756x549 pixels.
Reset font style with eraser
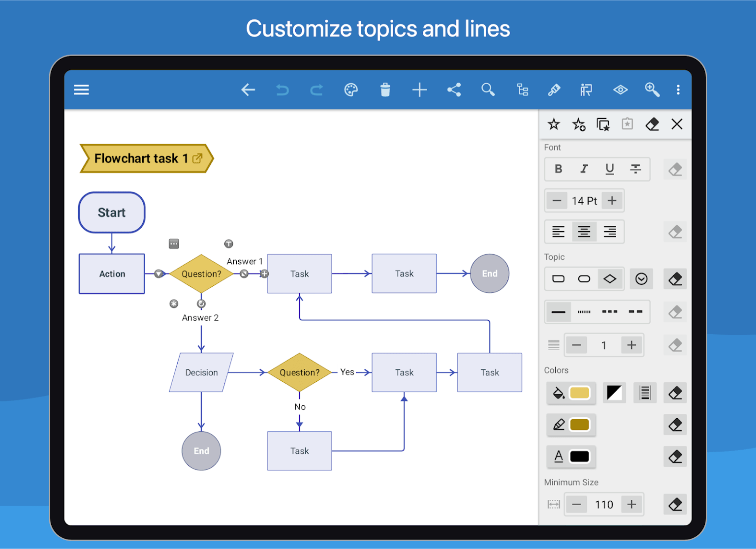(675, 170)
